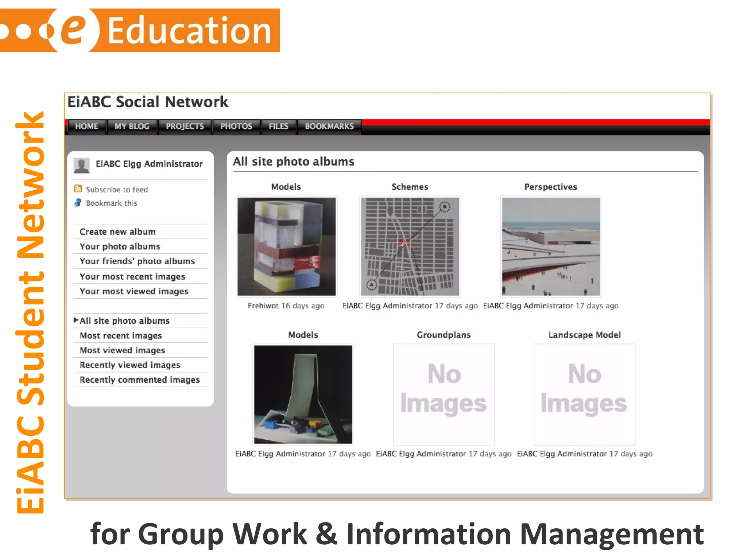Click the author name under Groundplans

[421, 454]
